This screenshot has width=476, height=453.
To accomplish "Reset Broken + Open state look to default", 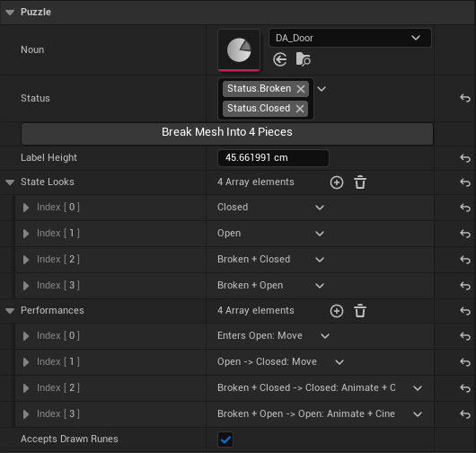I will (465, 286).
